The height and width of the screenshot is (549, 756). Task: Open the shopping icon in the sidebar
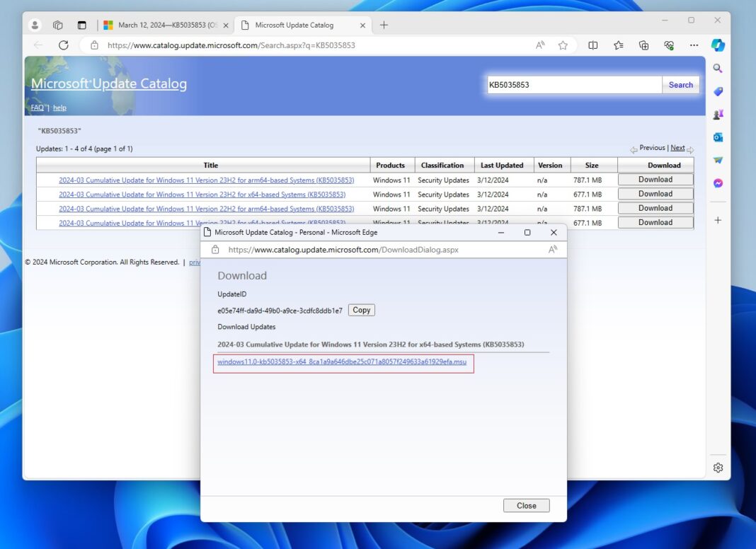[x=718, y=91]
